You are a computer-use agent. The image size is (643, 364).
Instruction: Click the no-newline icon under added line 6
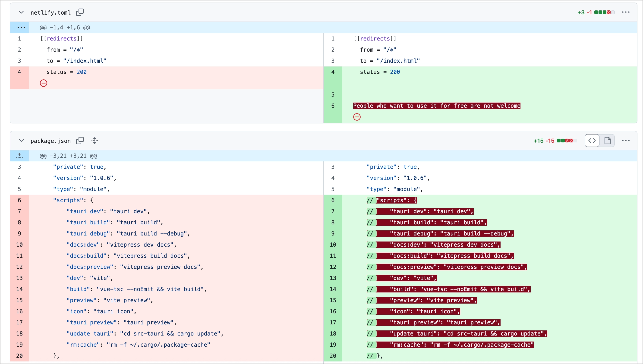pos(357,117)
